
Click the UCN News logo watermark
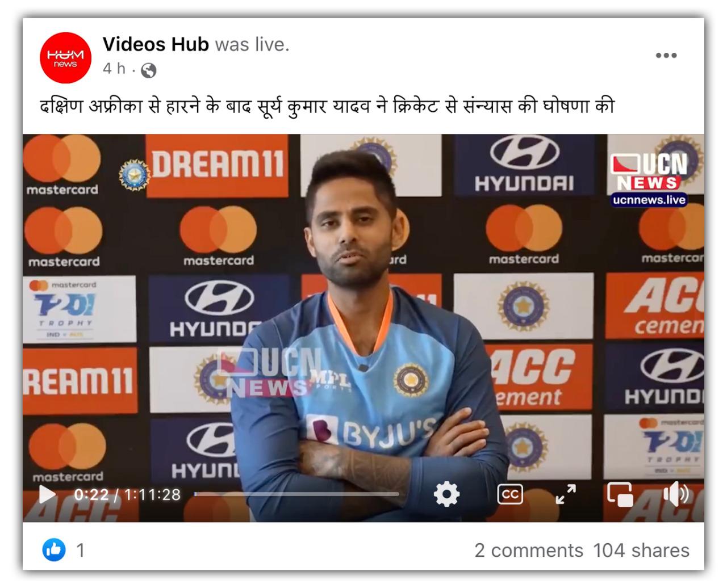pos(649,171)
